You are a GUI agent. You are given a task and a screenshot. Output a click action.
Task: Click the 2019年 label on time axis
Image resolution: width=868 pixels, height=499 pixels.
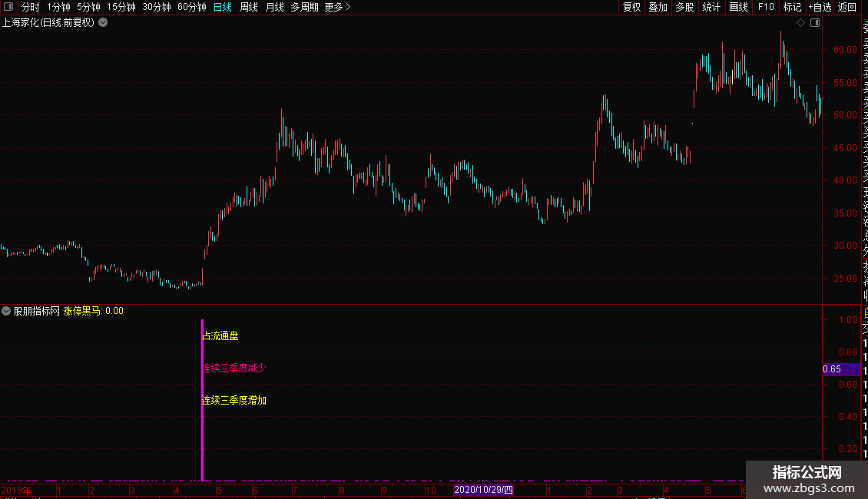pyautogui.click(x=16, y=490)
